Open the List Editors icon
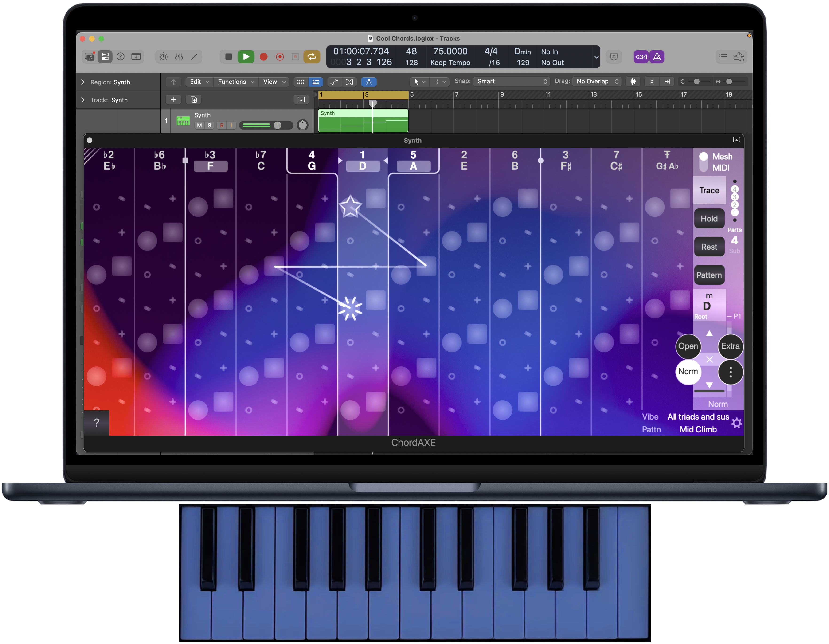829x644 pixels. pyautogui.click(x=723, y=57)
